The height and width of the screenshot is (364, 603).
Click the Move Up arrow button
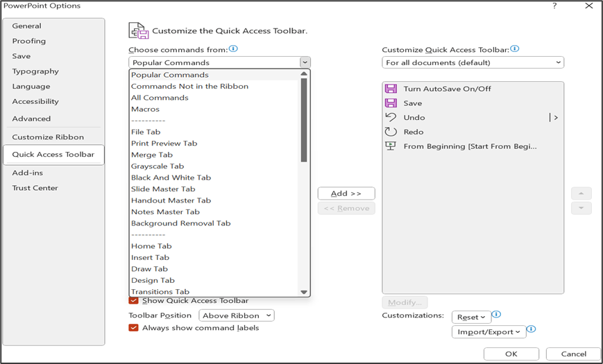click(581, 193)
